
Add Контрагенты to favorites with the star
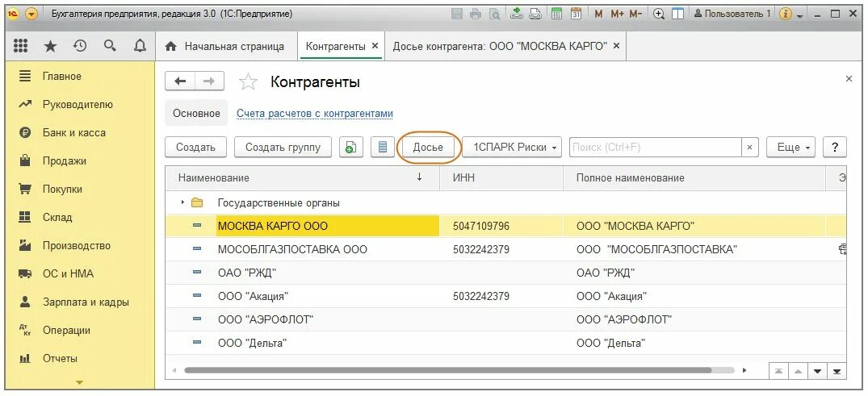[248, 82]
